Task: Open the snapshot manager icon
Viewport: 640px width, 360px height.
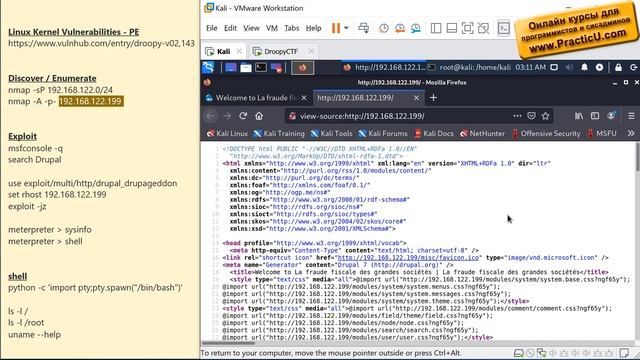Action: click(416, 28)
